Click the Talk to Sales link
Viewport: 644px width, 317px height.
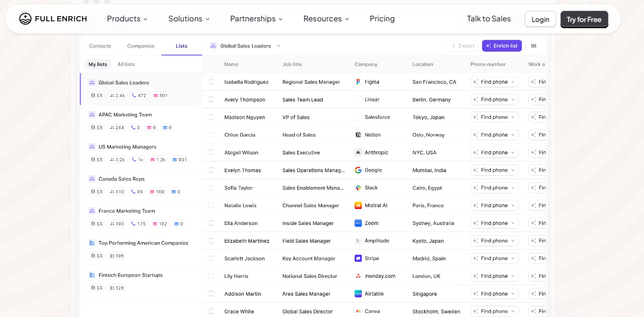[489, 18]
